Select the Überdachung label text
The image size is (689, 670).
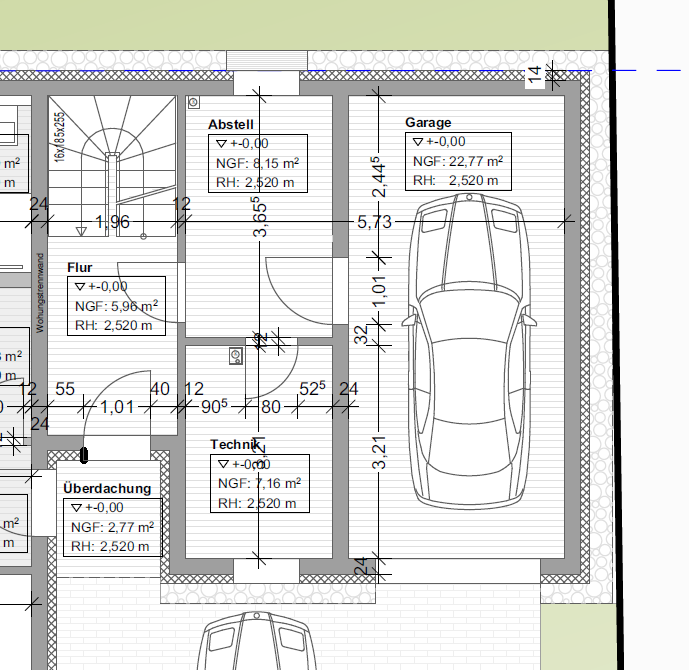point(107,488)
